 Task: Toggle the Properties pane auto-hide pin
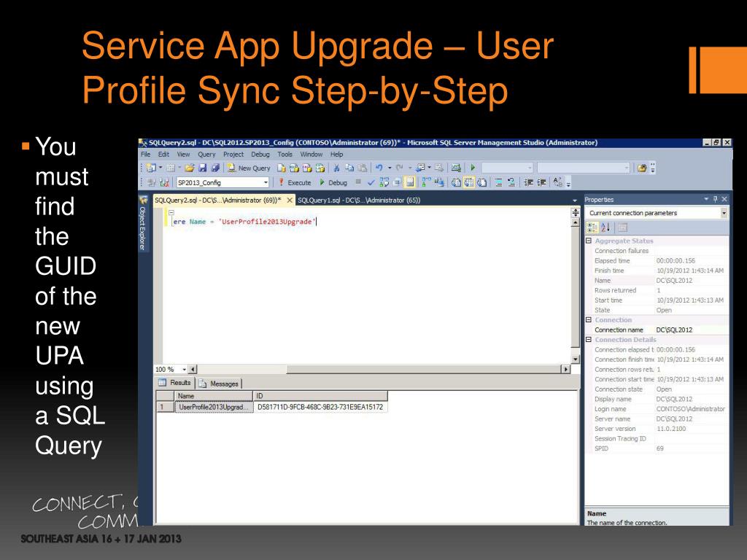[715, 199]
